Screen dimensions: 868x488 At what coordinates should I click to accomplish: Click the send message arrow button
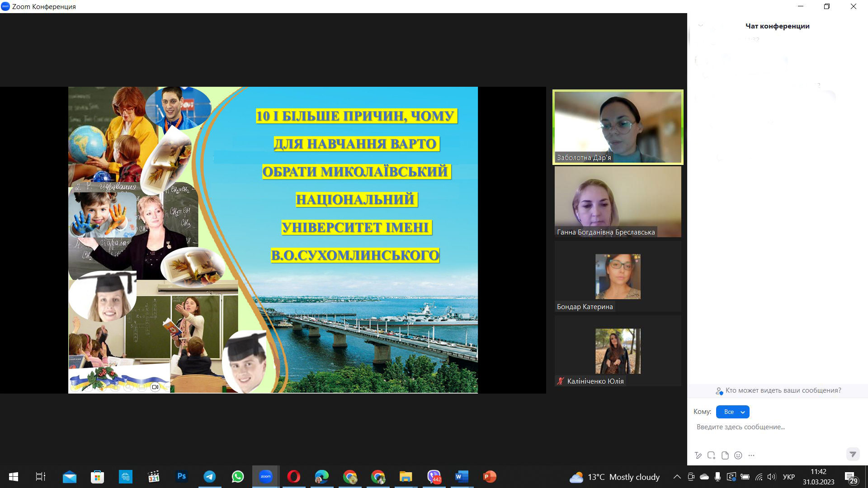(853, 454)
